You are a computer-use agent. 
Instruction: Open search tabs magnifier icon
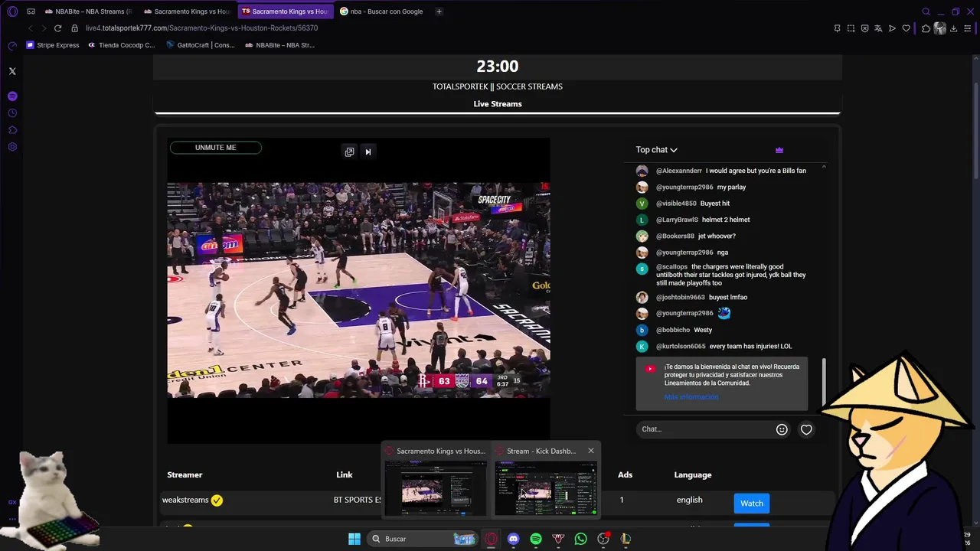click(926, 11)
